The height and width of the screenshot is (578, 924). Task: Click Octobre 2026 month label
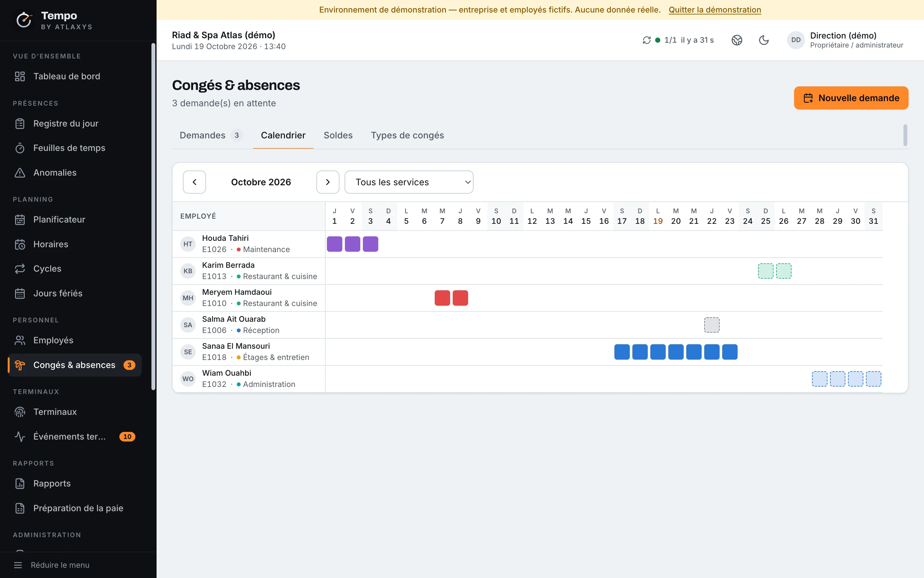point(261,182)
